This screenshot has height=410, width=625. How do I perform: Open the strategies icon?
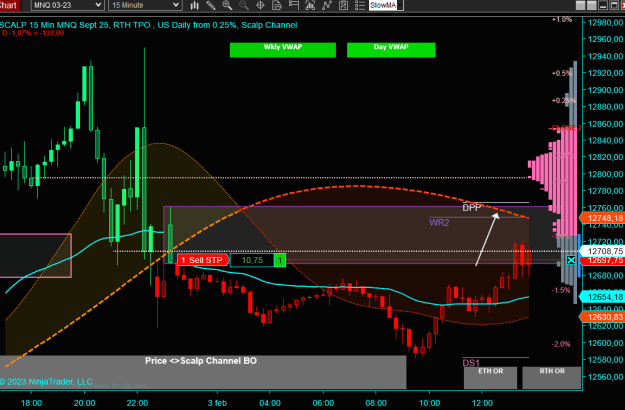(x=343, y=5)
